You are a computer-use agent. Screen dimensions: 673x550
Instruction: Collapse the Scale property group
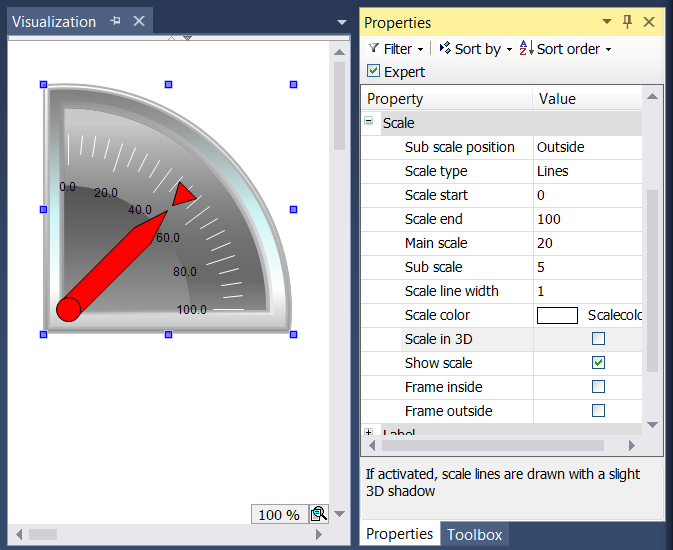pyautogui.click(x=369, y=121)
